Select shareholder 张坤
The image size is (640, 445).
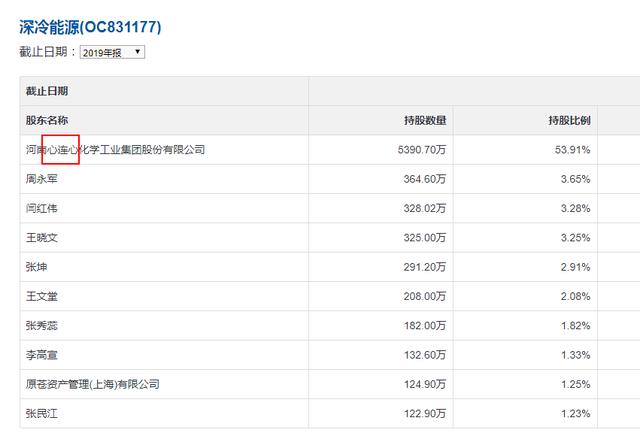36,267
